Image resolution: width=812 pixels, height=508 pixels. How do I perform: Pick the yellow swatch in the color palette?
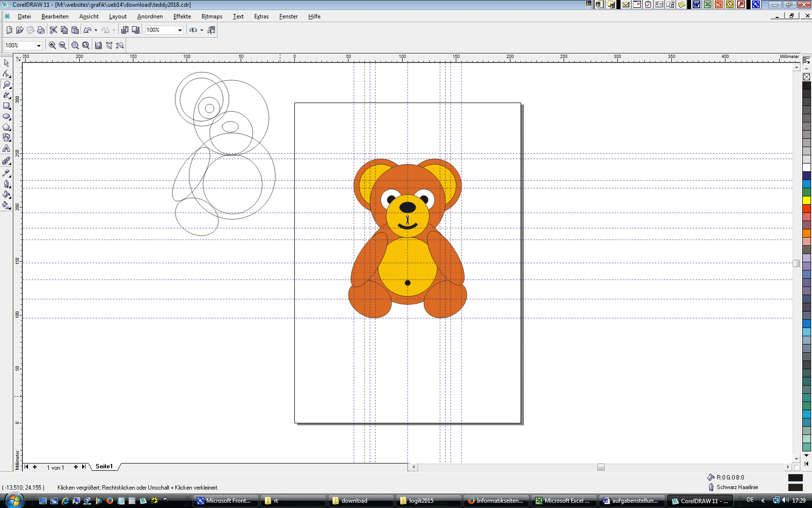807,200
